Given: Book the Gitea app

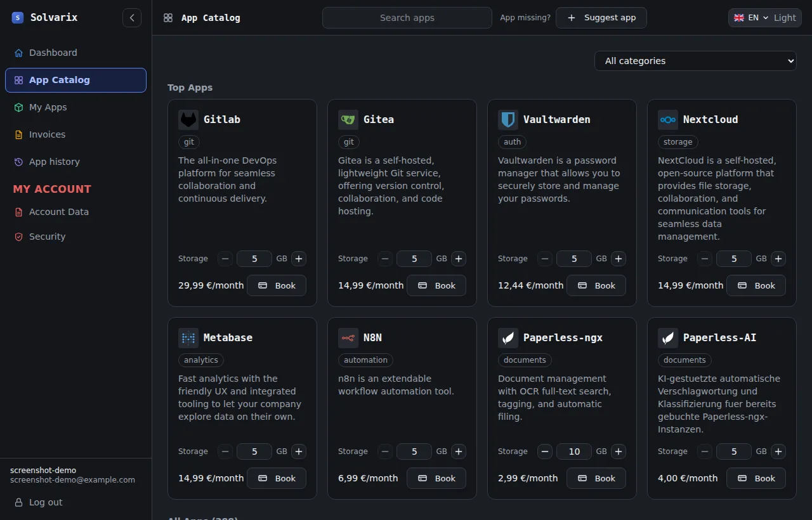Looking at the screenshot, I should point(436,285).
